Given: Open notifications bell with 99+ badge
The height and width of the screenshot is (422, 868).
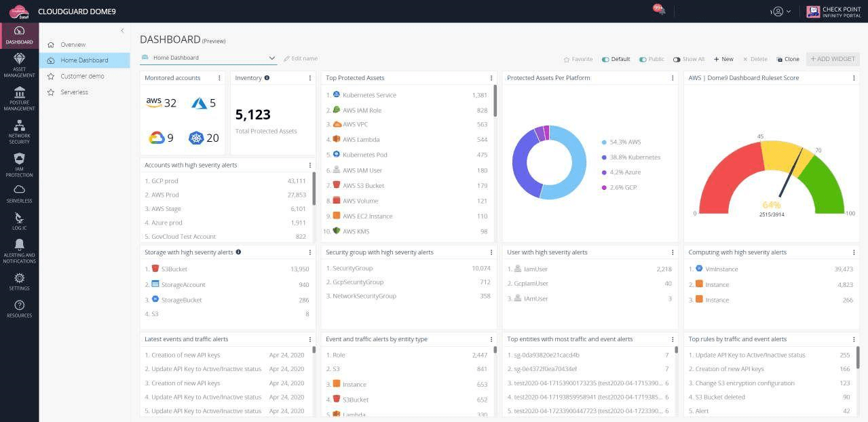Looking at the screenshot, I should pyautogui.click(x=660, y=10).
